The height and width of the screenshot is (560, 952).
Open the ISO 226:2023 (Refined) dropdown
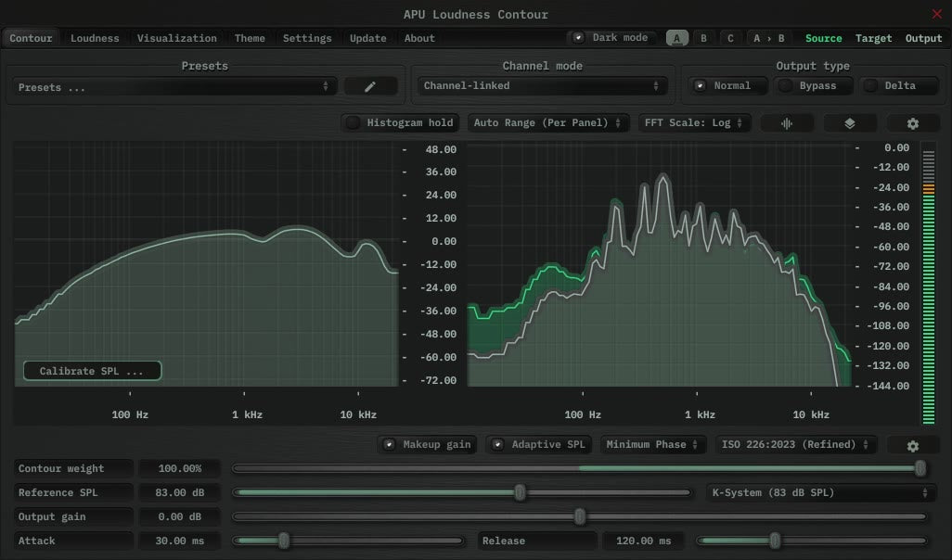tap(795, 445)
